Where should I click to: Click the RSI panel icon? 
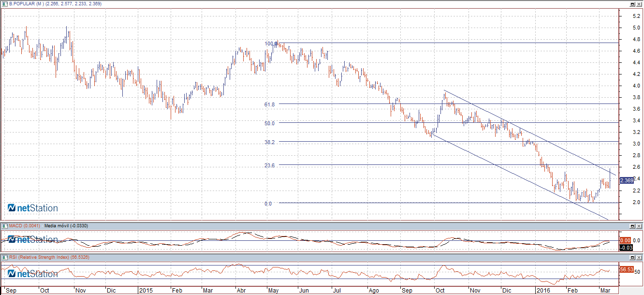click(x=5, y=257)
